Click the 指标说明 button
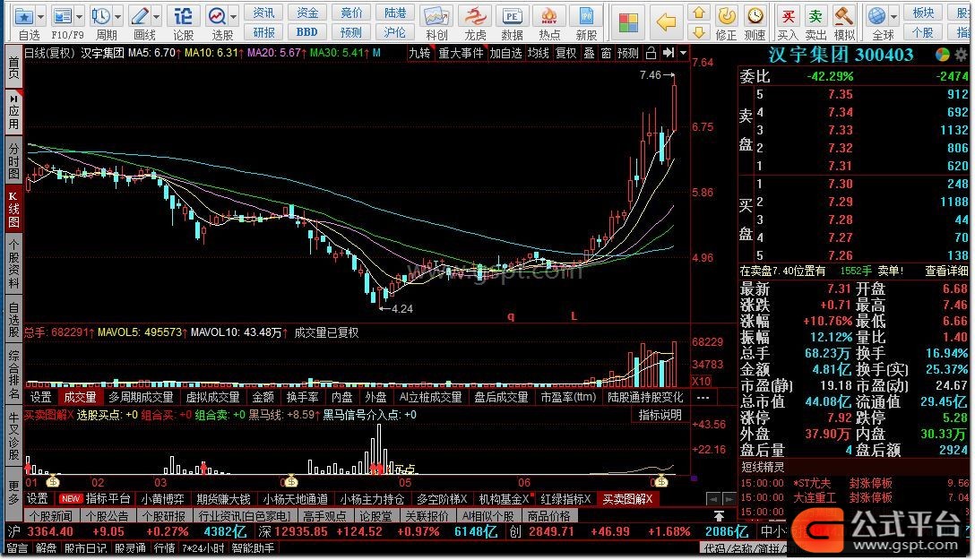 coord(660,415)
